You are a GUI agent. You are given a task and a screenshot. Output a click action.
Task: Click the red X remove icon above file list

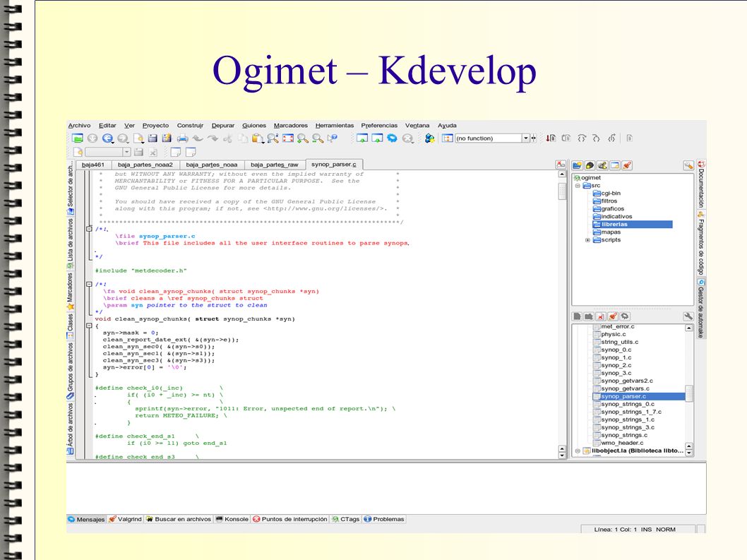[600, 316]
